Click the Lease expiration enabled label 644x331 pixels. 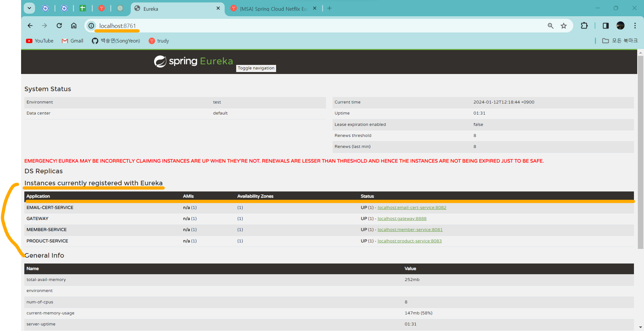click(360, 125)
